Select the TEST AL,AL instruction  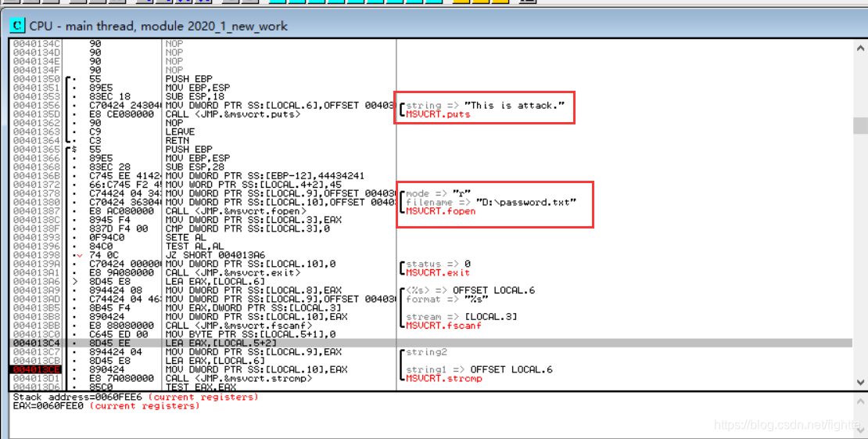pyautogui.click(x=195, y=246)
